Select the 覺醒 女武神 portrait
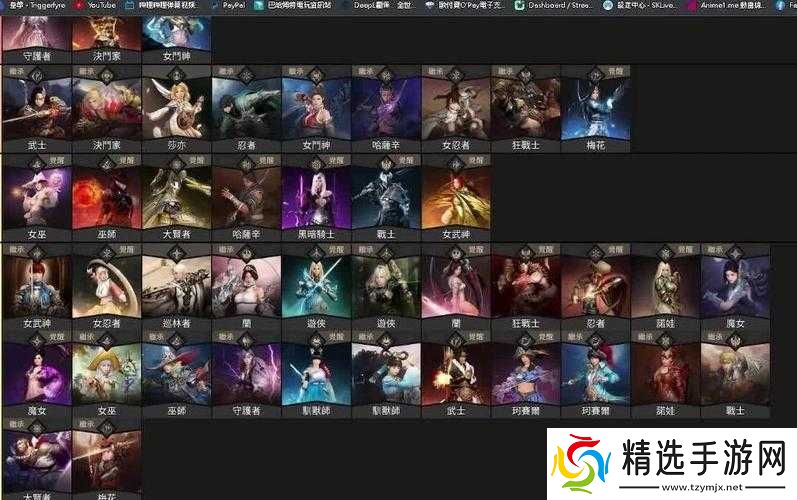Viewport: 797px width, 500px height. (x=456, y=196)
